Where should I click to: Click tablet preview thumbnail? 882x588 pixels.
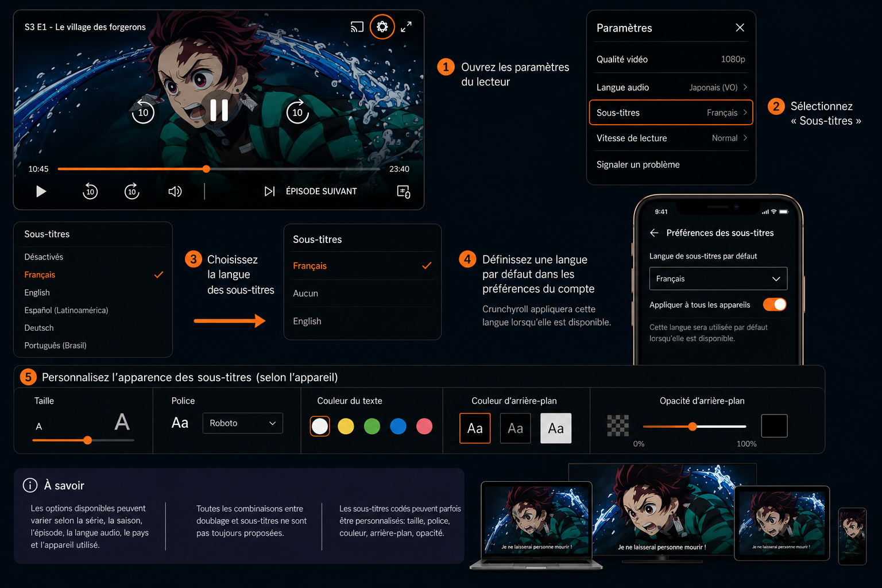(782, 523)
